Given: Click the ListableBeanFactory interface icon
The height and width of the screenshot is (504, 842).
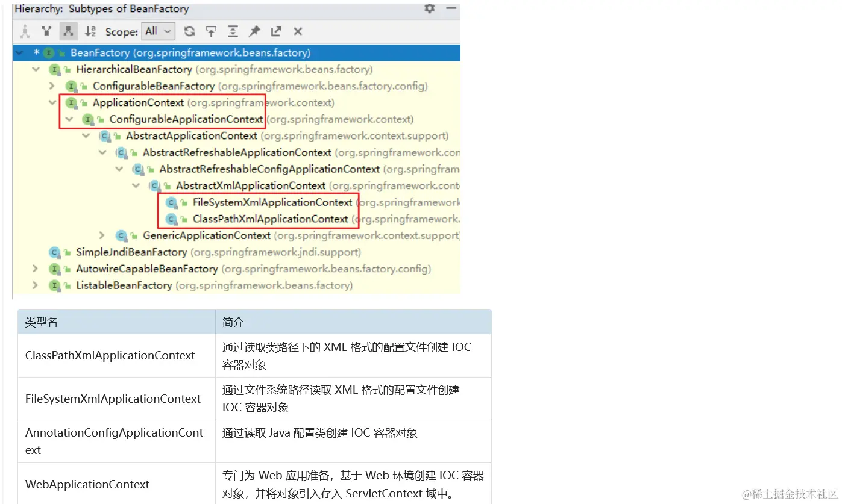Looking at the screenshot, I should coord(55,285).
